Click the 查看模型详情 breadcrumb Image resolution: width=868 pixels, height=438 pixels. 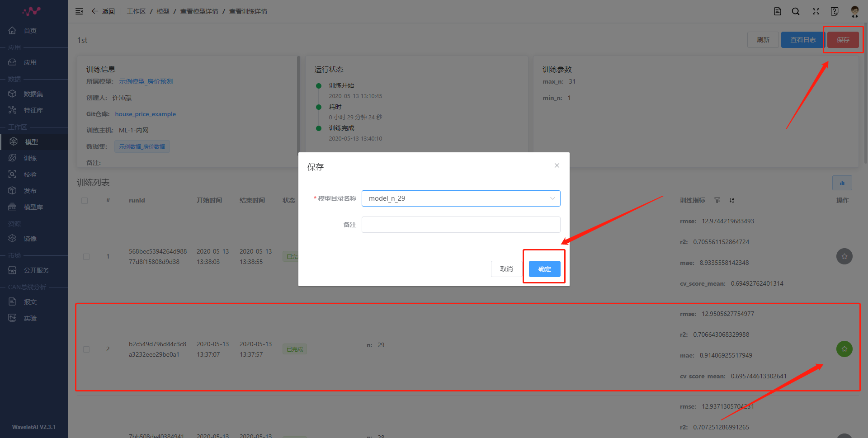(x=199, y=11)
